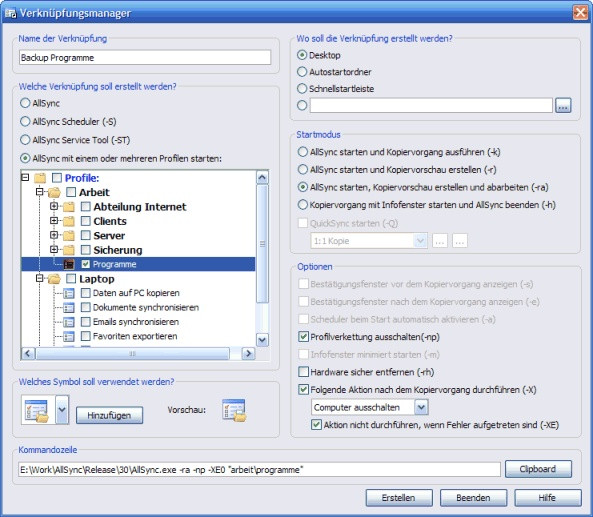
Task: Check Daten auf PC kopieren checkbox
Action: tap(86, 293)
